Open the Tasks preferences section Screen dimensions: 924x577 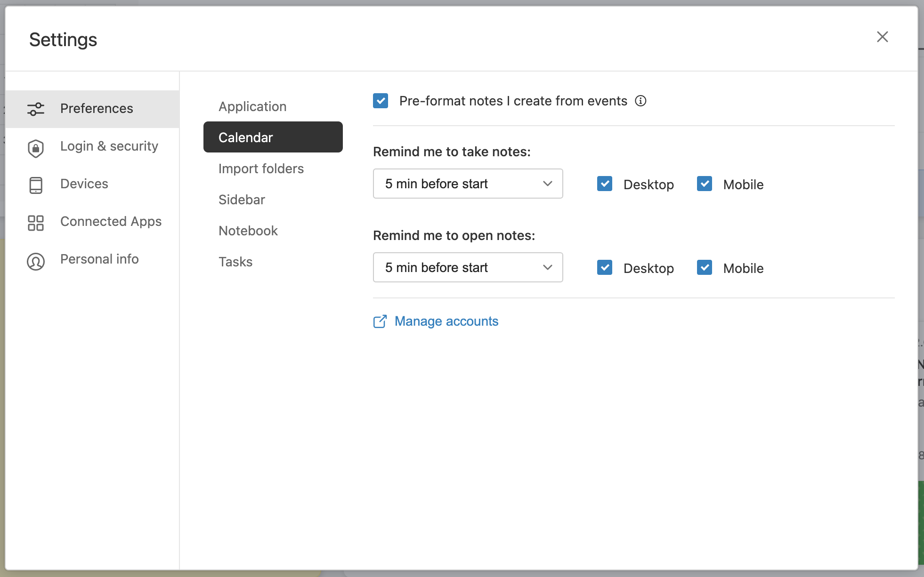(235, 262)
